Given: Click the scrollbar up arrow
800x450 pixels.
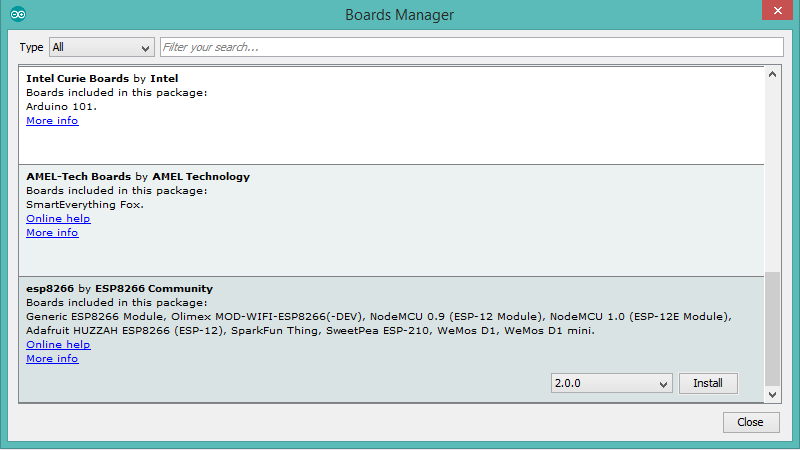Looking at the screenshot, I should [x=772, y=74].
